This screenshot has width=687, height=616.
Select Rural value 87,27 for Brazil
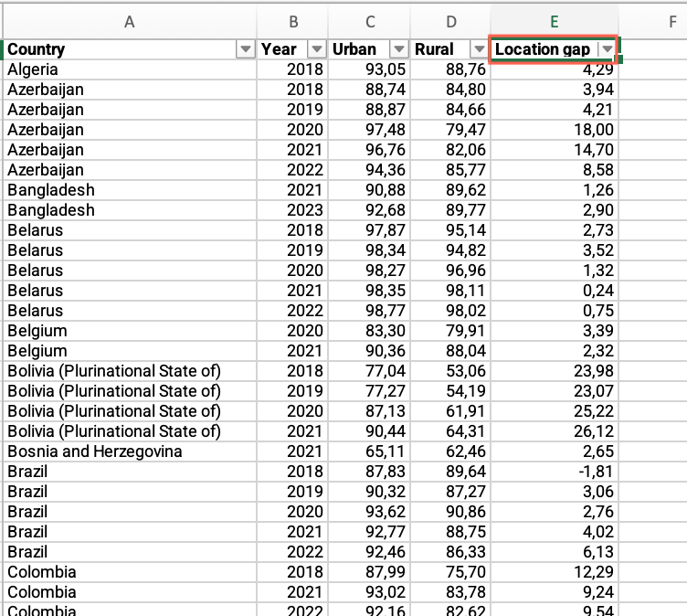pos(450,492)
